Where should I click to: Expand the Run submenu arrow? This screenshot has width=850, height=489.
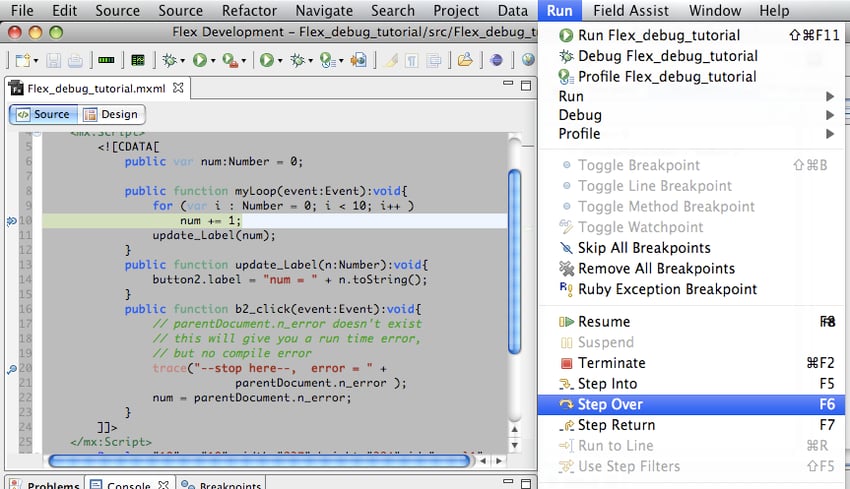(829, 97)
